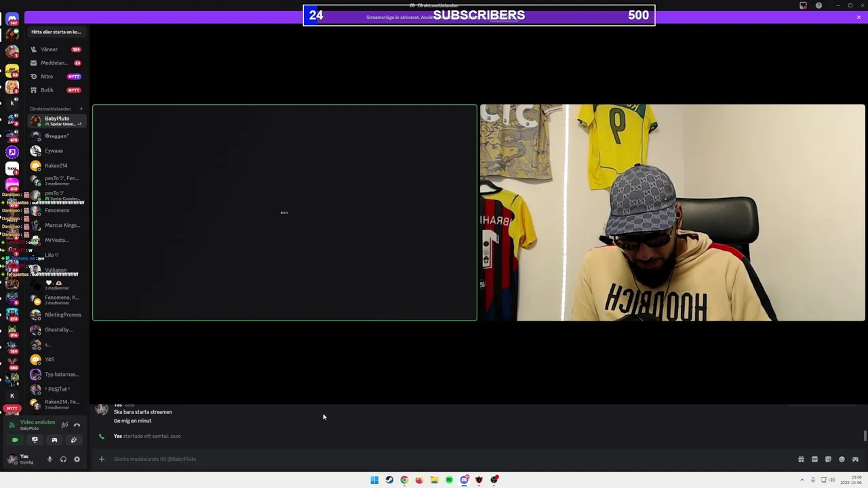Open the server with the 475 badge

(x=12, y=136)
